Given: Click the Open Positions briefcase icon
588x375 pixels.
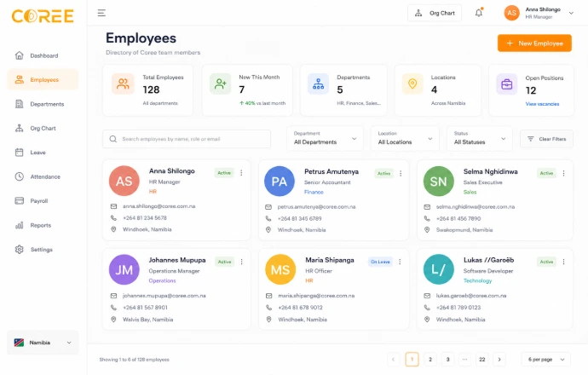Looking at the screenshot, I should pos(507,84).
